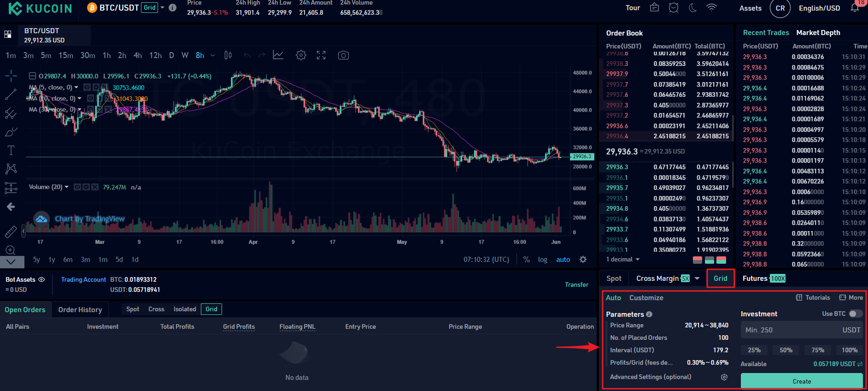Select the ruler measure tool
Viewport: 868px width, 391px height.
tap(11, 231)
